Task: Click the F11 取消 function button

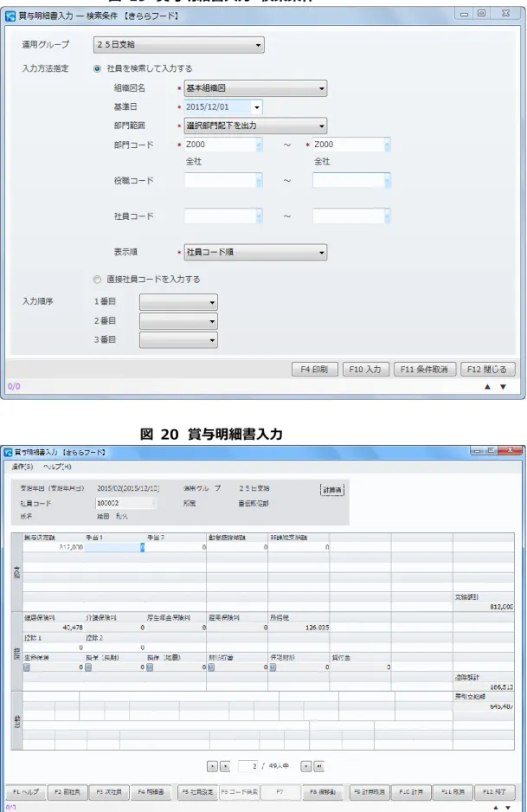Action: click(453, 792)
